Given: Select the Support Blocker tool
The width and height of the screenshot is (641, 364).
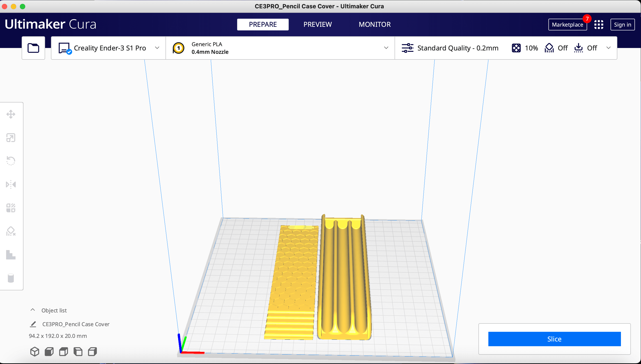Looking at the screenshot, I should [11, 232].
